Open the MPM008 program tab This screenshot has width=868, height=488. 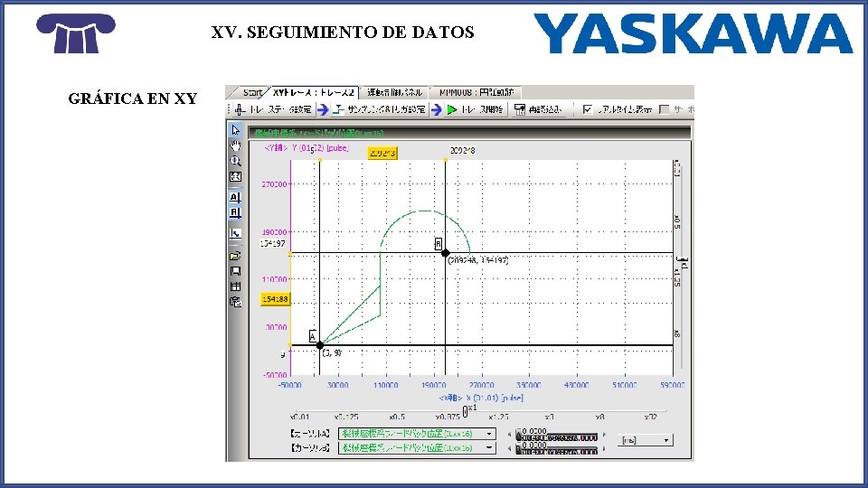[x=476, y=92]
